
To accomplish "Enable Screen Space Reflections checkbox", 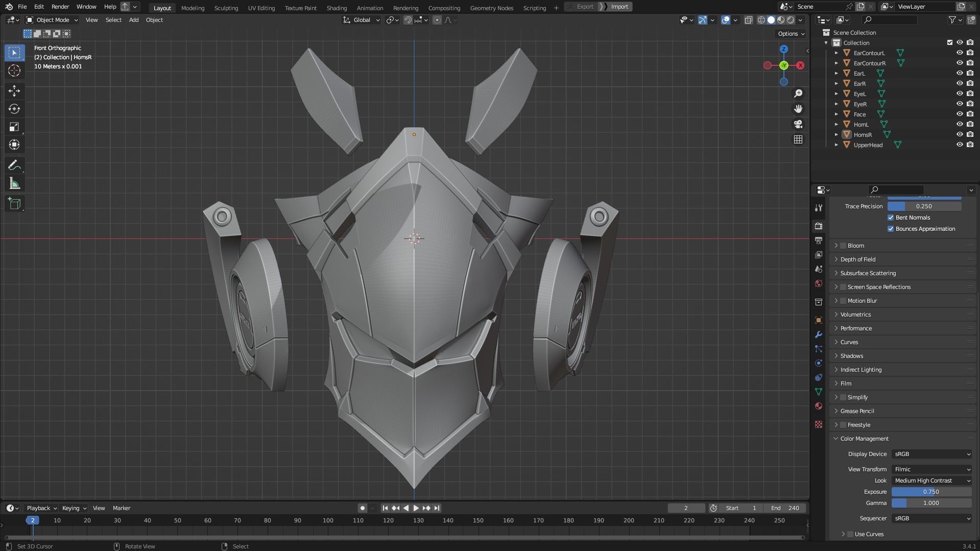I will point(843,287).
